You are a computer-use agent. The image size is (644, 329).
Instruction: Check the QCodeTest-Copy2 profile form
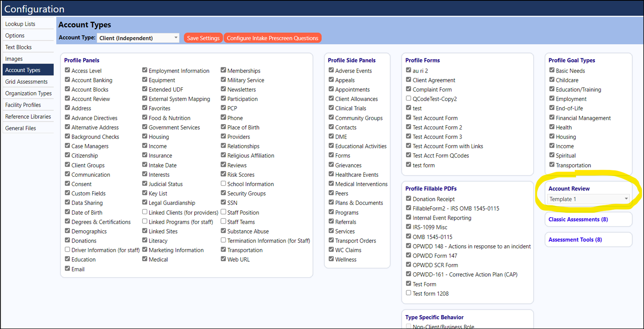(409, 98)
